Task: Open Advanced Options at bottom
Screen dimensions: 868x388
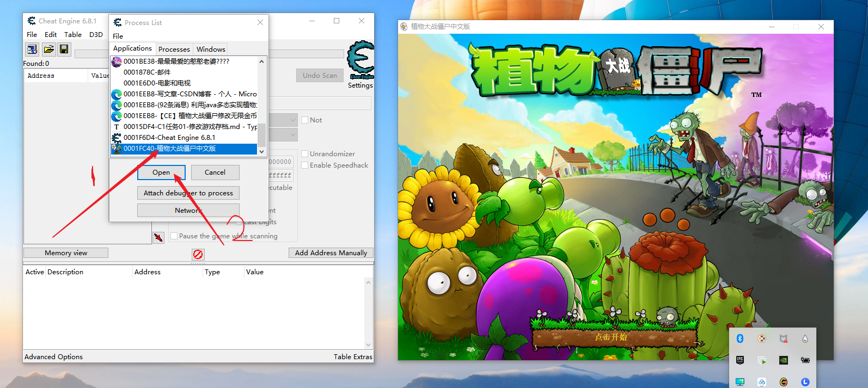Action: click(x=53, y=356)
